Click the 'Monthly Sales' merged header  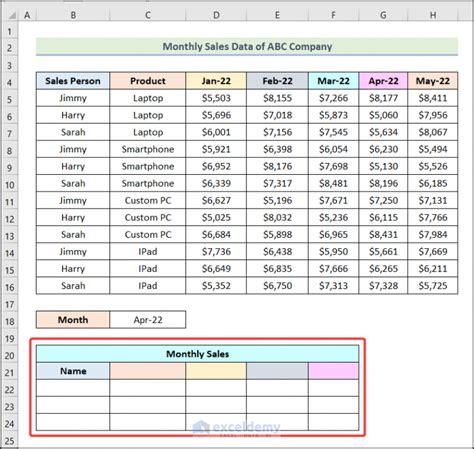pos(197,354)
